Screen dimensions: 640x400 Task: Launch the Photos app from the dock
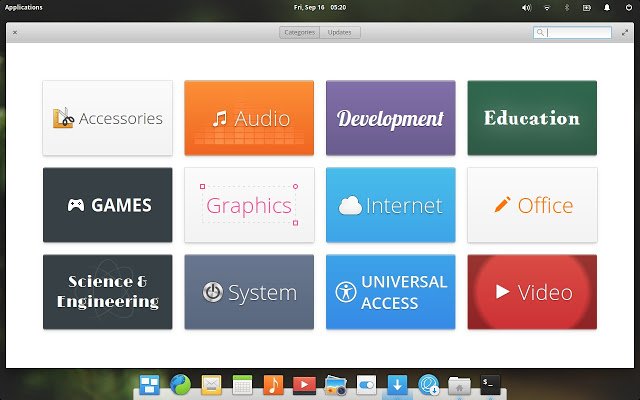click(x=336, y=384)
